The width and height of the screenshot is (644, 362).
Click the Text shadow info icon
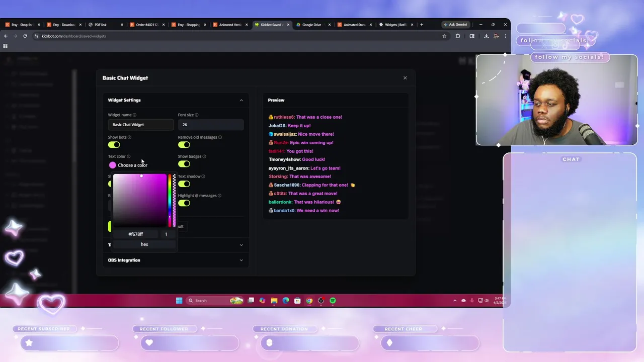pos(203,176)
